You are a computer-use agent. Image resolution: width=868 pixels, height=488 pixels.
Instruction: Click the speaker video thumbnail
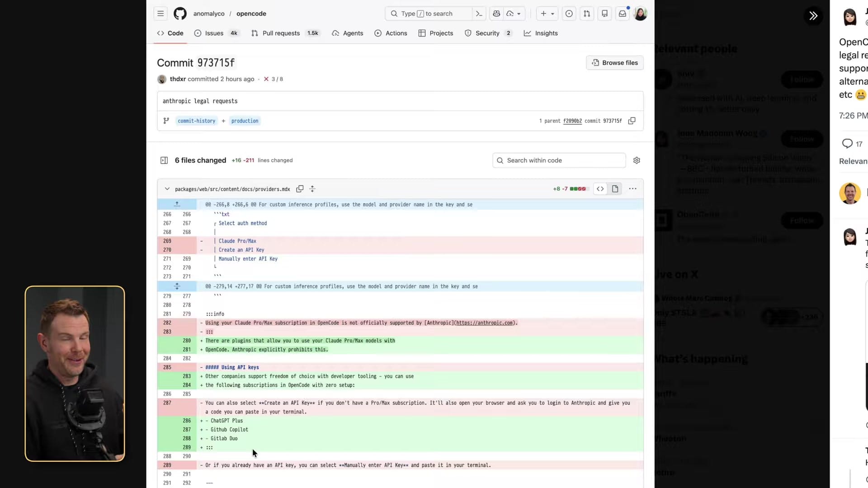75,374
